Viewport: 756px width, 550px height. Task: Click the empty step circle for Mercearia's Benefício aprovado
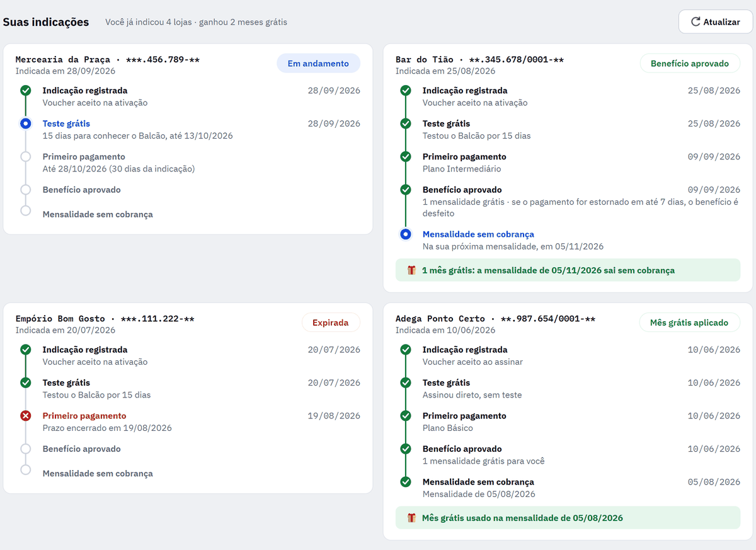[x=25, y=190]
